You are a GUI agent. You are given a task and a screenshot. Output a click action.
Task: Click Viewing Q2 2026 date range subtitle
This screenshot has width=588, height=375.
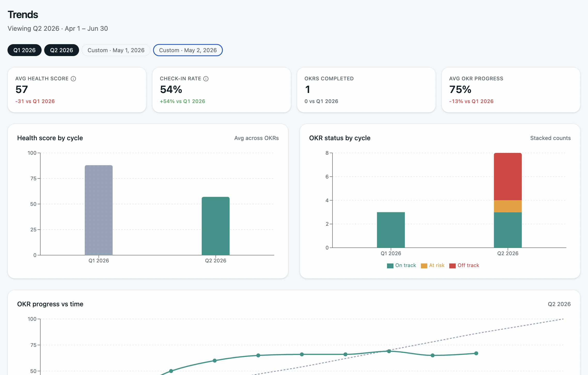point(58,28)
